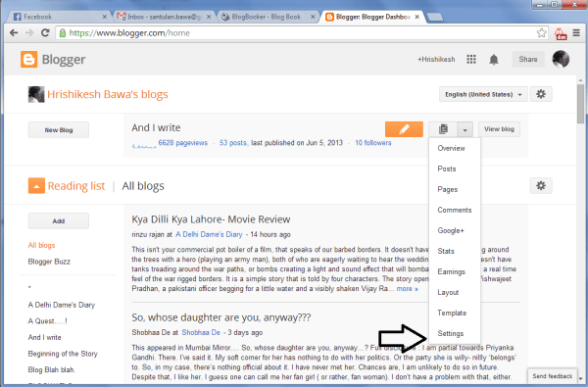Image resolution: width=588 pixels, height=387 pixels.
Task: Close the Inbox Gmail tab
Action: (209, 17)
